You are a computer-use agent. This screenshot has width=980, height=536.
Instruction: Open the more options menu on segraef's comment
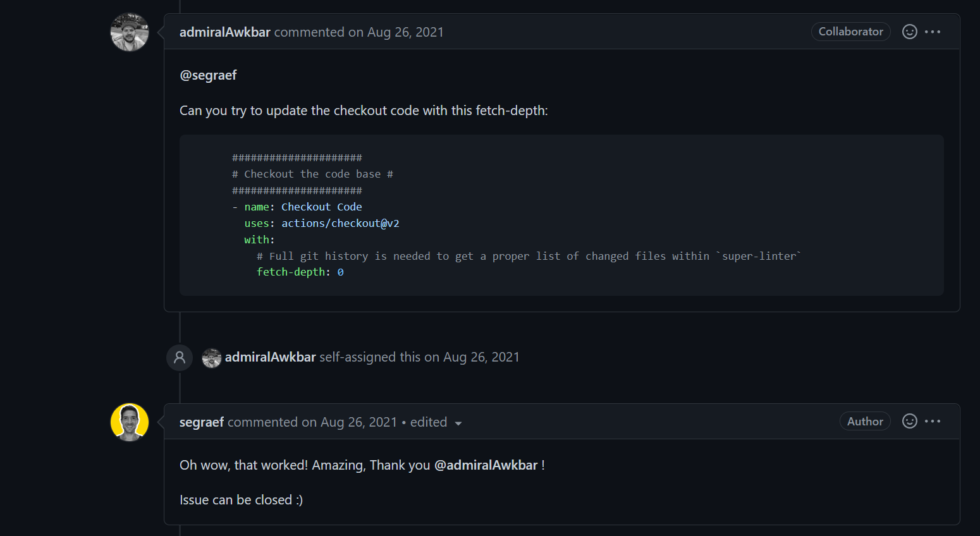click(934, 421)
